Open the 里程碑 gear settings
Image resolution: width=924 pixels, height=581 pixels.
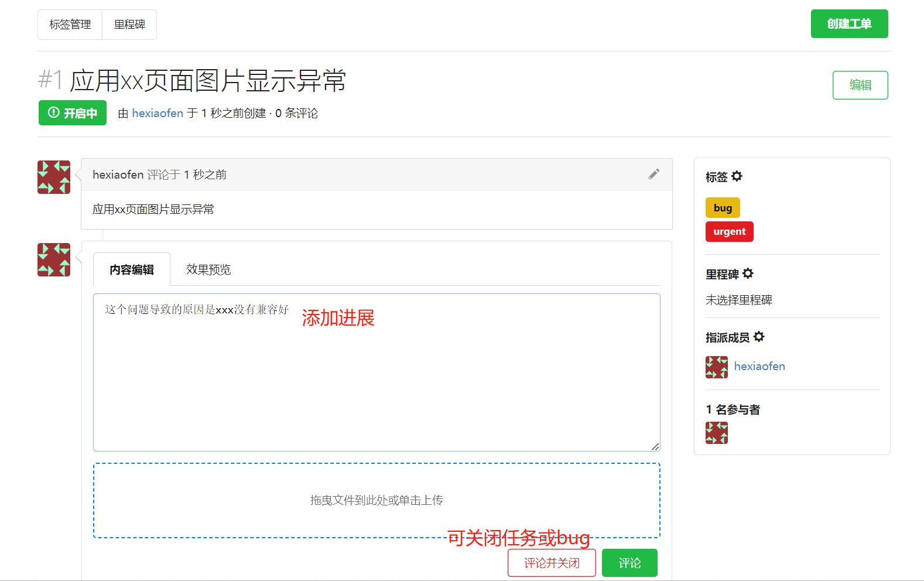coord(748,274)
